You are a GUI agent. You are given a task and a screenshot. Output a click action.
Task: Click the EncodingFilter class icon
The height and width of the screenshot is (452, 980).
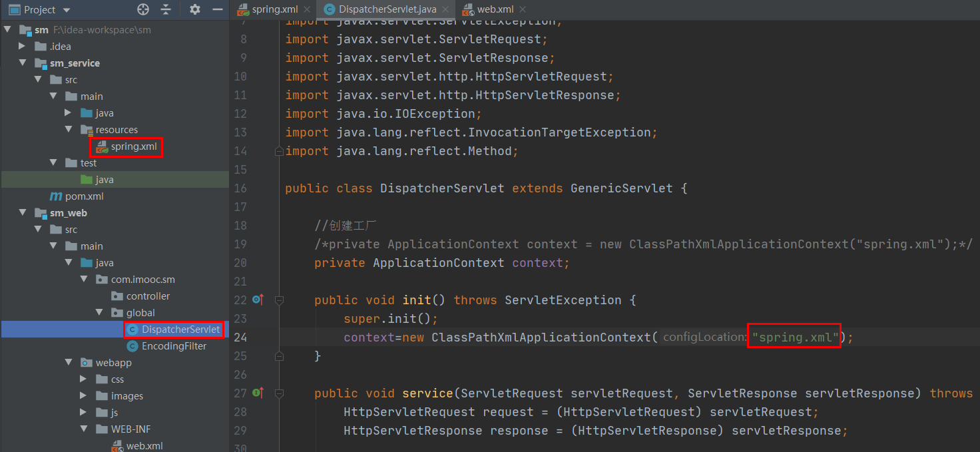(132, 346)
